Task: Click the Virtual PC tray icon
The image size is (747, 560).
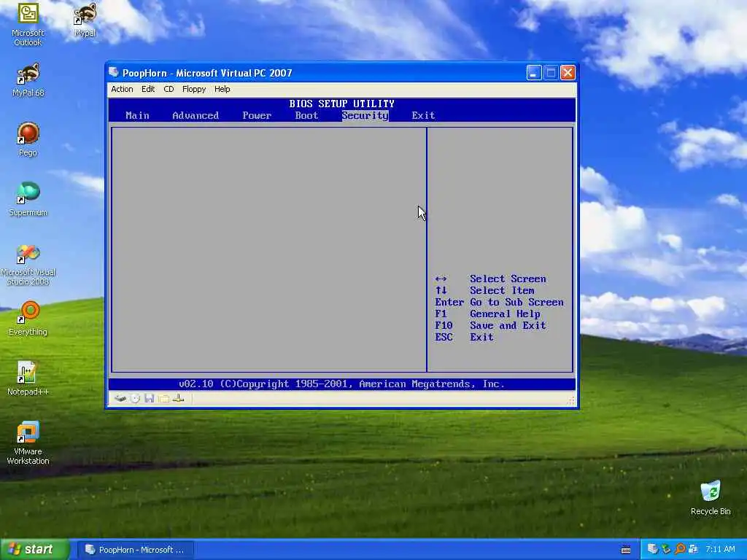Action: point(652,549)
